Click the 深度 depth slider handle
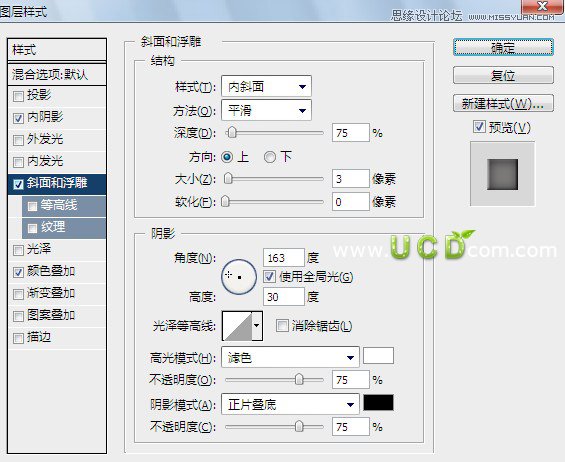565x462 pixels. tap(232, 132)
